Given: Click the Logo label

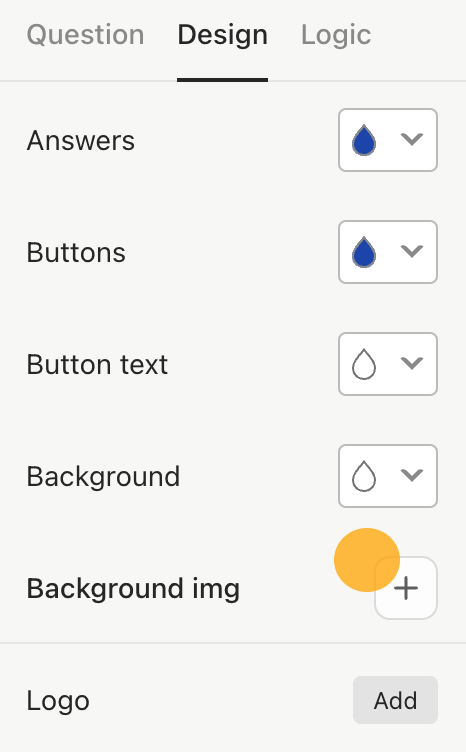Looking at the screenshot, I should pos(58,701).
